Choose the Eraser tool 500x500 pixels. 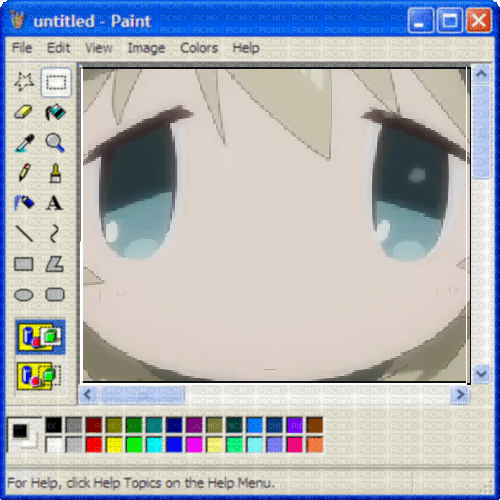(x=24, y=112)
